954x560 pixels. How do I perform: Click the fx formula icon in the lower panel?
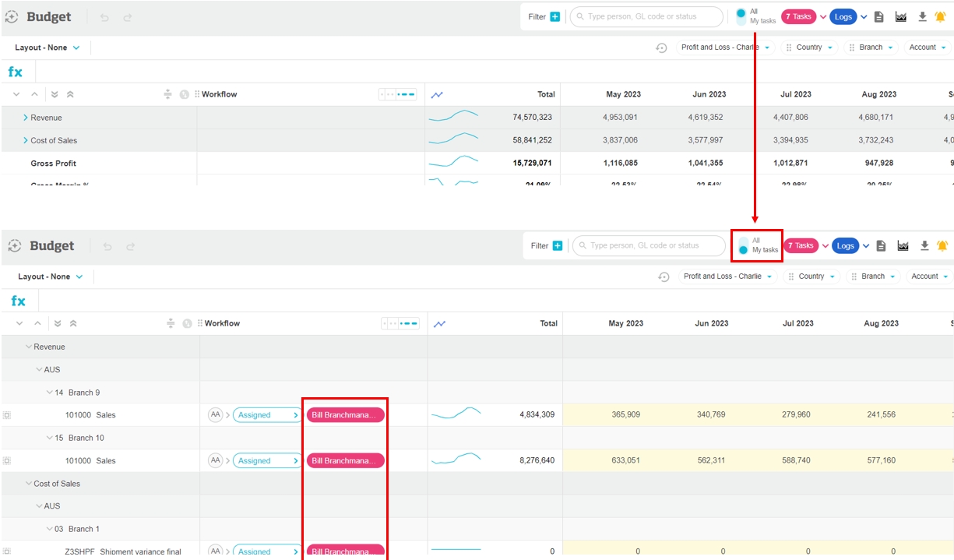click(x=18, y=301)
